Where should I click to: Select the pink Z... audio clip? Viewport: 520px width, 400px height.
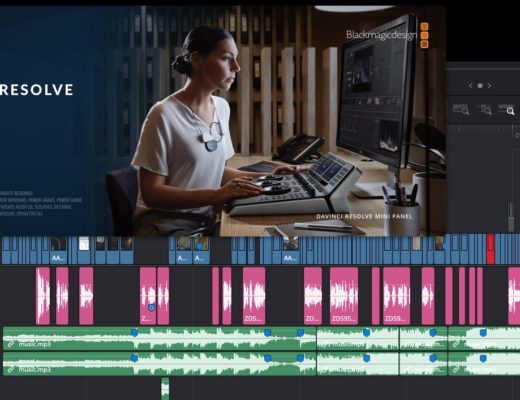pyautogui.click(x=148, y=296)
